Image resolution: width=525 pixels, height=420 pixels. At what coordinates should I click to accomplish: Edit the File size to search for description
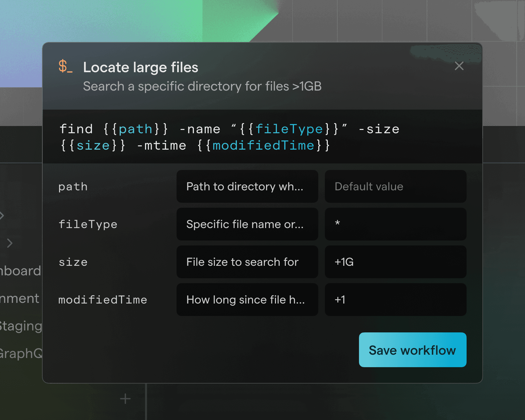point(247,262)
